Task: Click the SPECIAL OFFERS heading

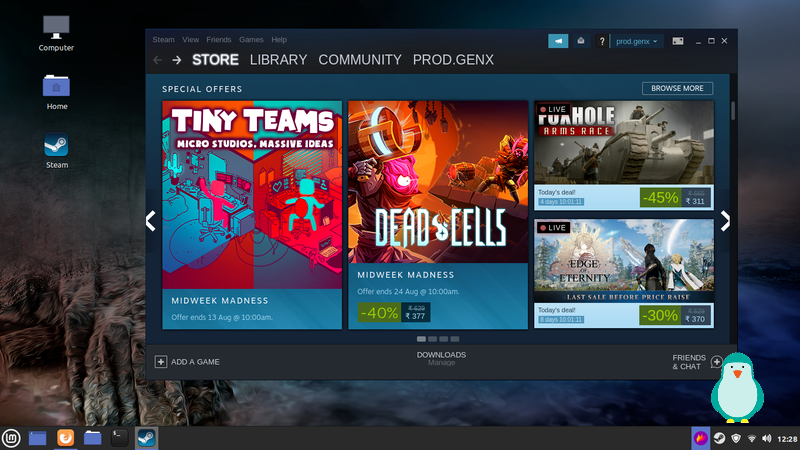Action: point(202,89)
